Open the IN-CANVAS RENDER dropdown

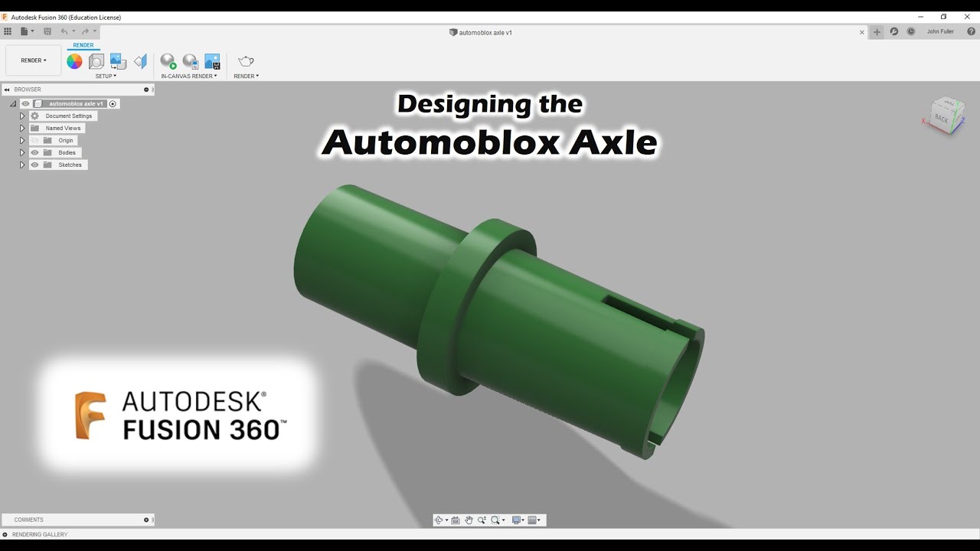[189, 76]
